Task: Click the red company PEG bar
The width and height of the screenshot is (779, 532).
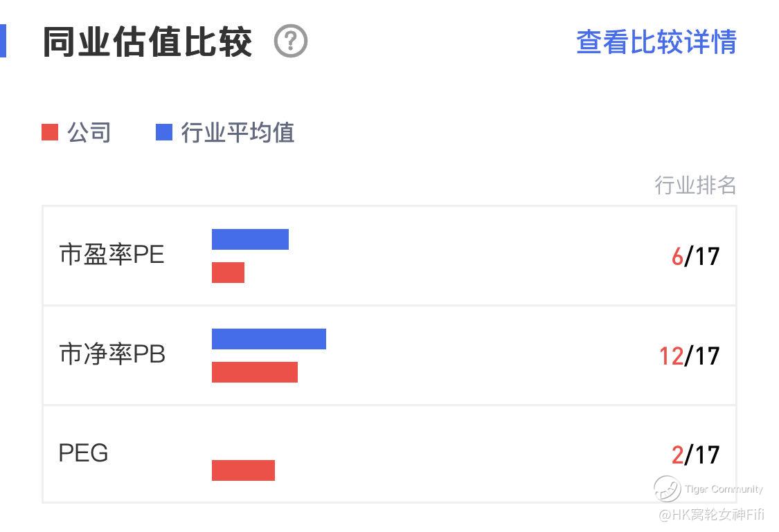Action: [243, 470]
